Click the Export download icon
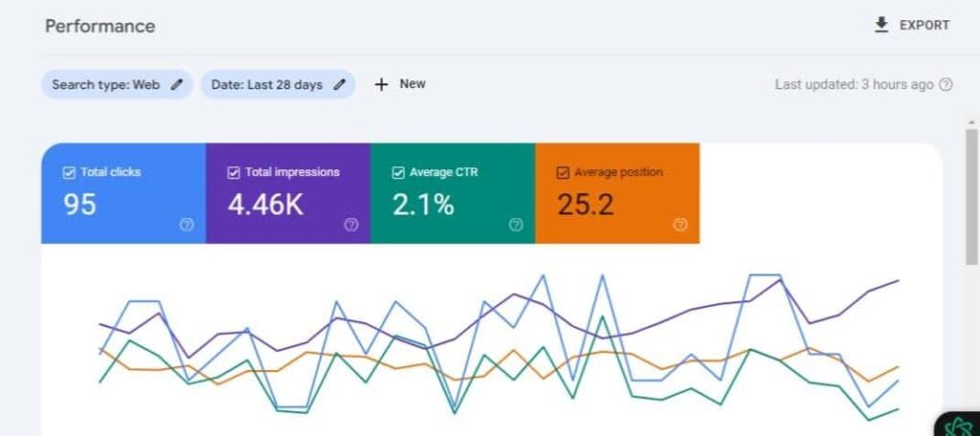The image size is (980, 436). point(881,25)
